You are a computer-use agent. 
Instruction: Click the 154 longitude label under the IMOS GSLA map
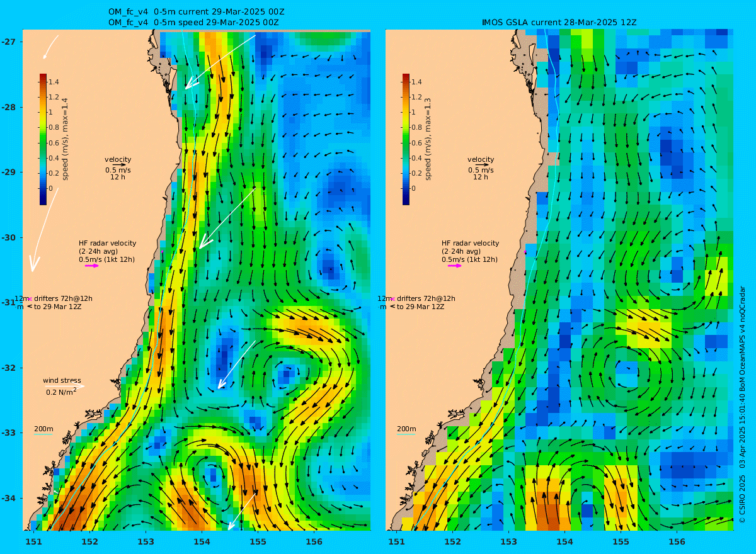pos(564,541)
